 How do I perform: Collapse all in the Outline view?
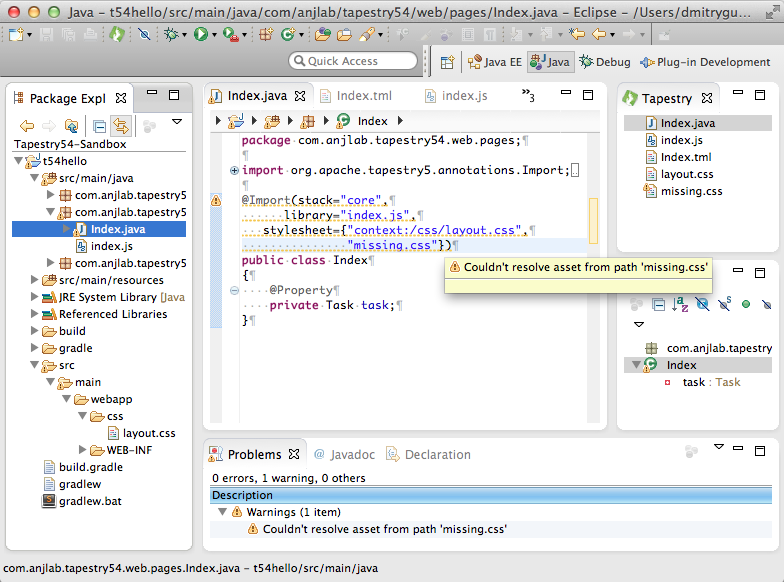tap(659, 304)
